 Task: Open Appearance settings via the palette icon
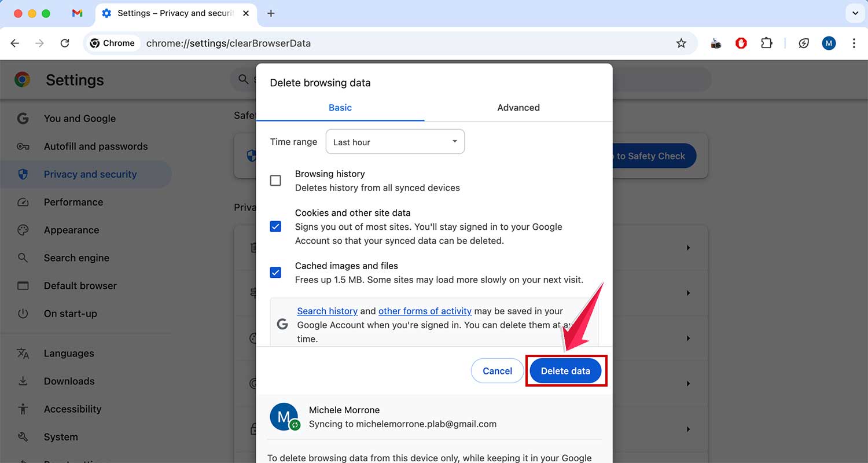point(23,230)
